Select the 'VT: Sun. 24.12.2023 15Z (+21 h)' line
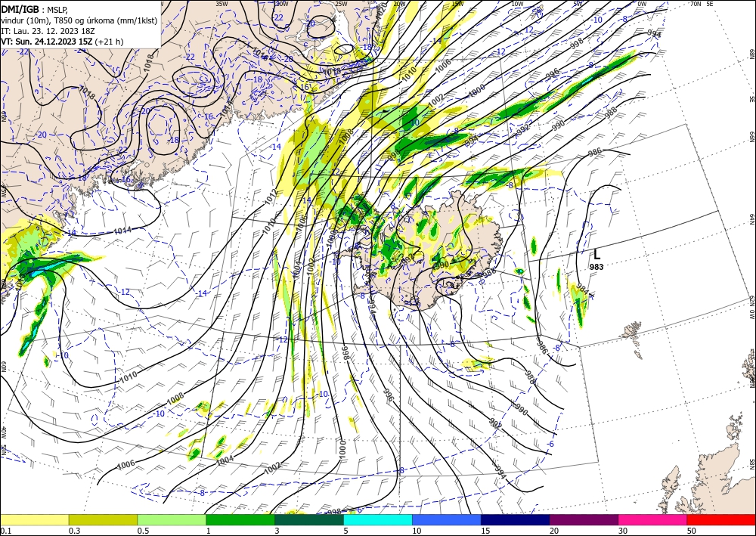Image resolution: width=756 pixels, height=536 pixels. pos(62,42)
